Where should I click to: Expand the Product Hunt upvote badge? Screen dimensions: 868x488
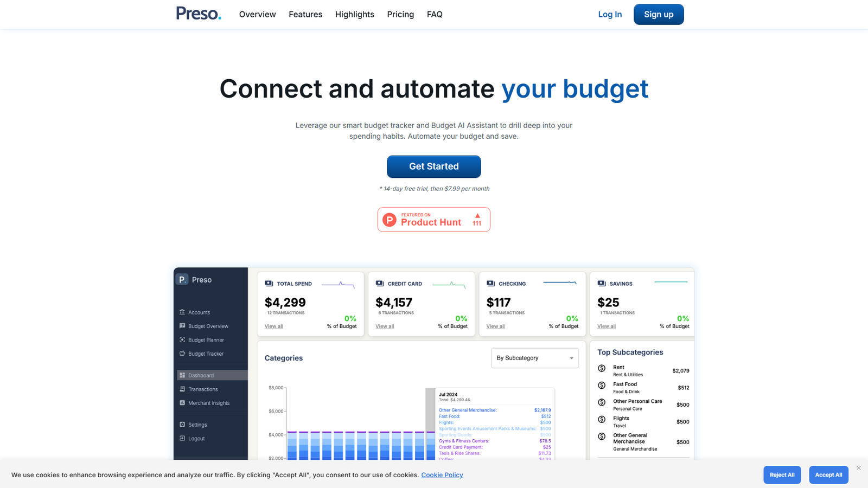click(x=477, y=219)
